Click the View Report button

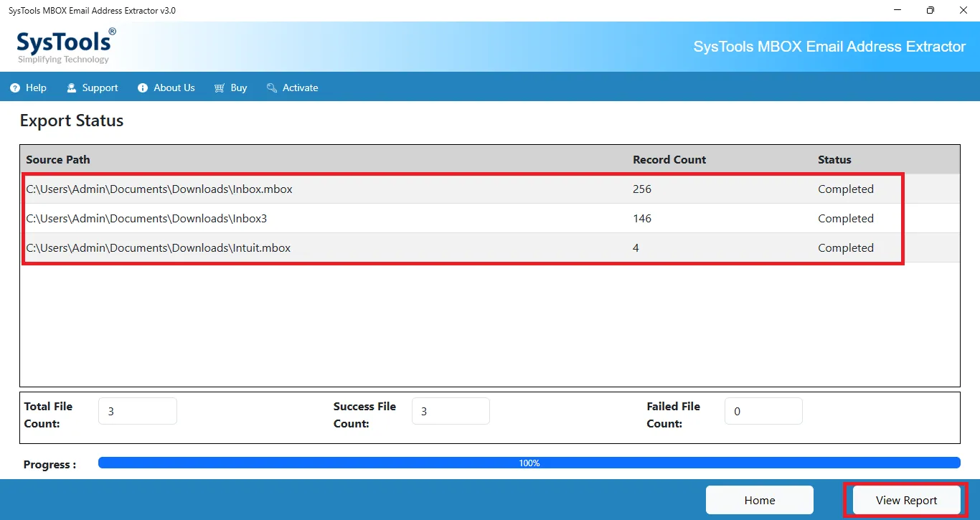pyautogui.click(x=906, y=500)
